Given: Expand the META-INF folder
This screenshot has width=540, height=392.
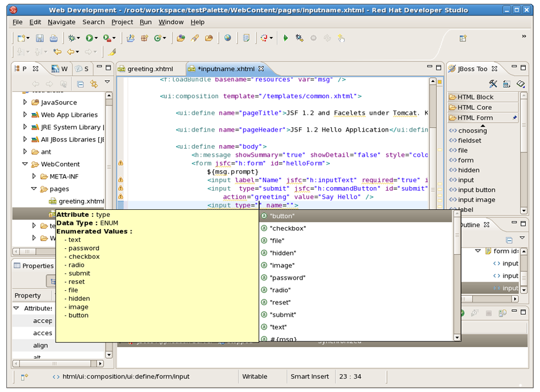Looking at the screenshot, I should 35,177.
